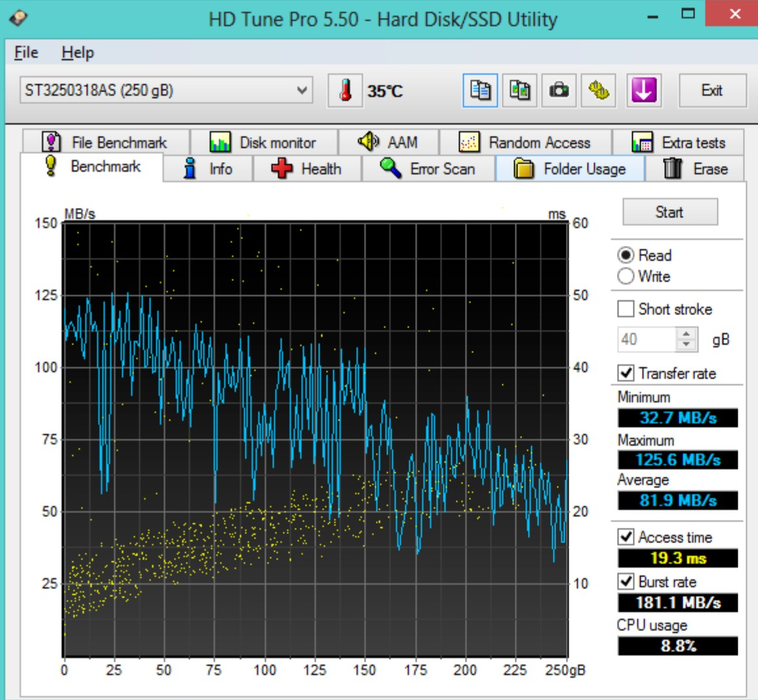Click the HD Tune app icon in title bar
Image resolution: width=758 pixels, height=700 pixels.
pos(18,18)
